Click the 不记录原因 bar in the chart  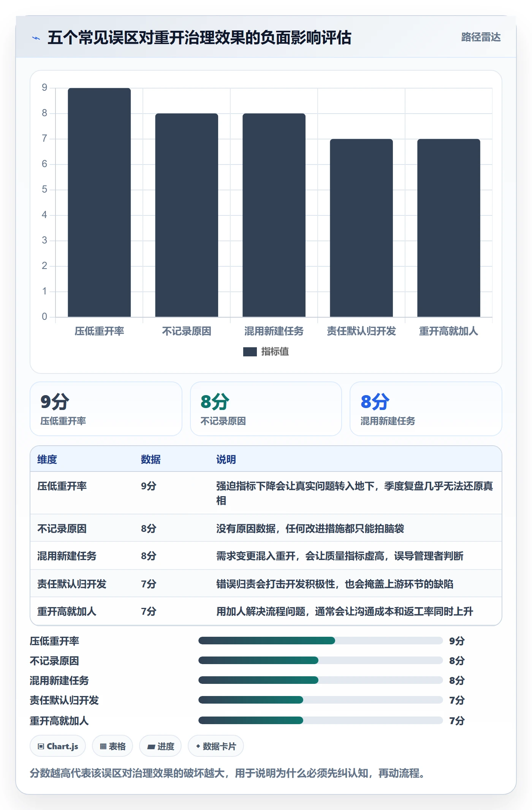pos(187,215)
